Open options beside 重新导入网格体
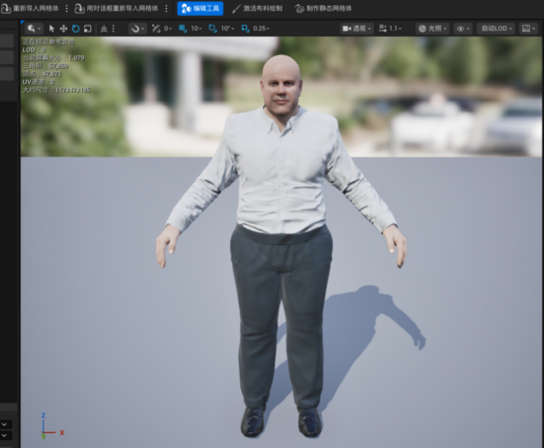Image resolution: width=544 pixels, height=448 pixels. (67, 8)
